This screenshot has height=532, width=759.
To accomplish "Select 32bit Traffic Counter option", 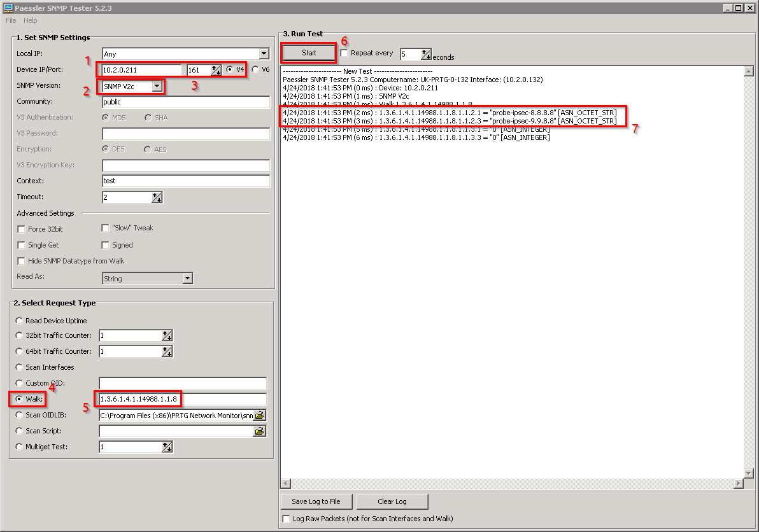I will [x=19, y=335].
